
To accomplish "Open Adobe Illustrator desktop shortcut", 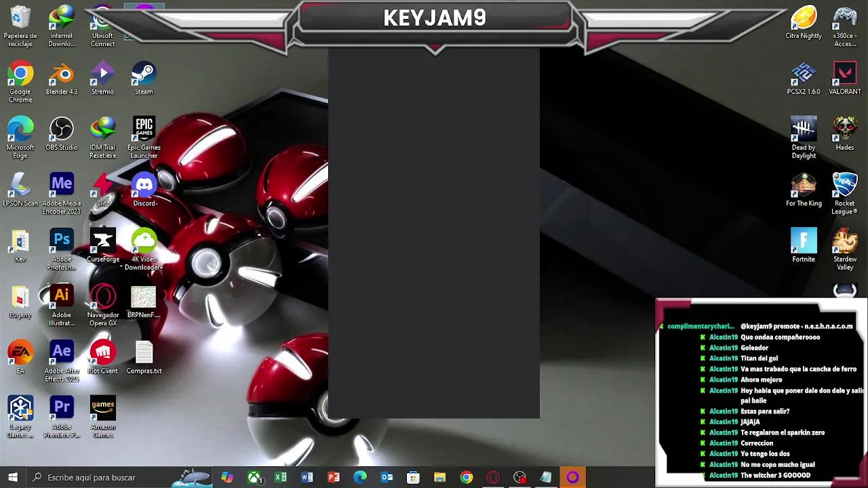I will 62,305.
